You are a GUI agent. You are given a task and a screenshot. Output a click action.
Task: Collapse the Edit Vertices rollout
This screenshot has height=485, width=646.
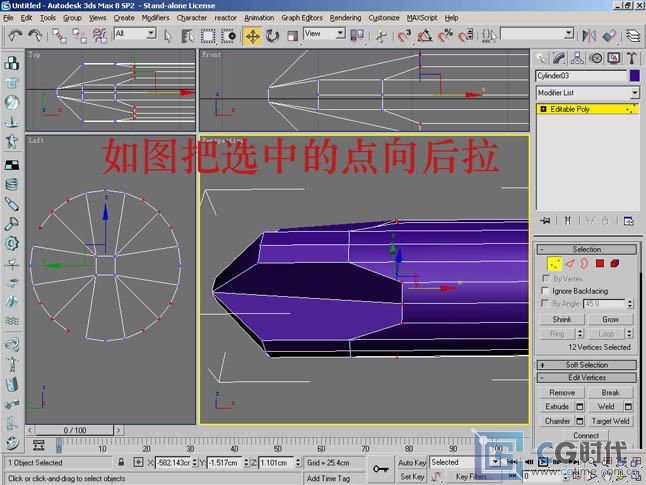coord(587,377)
